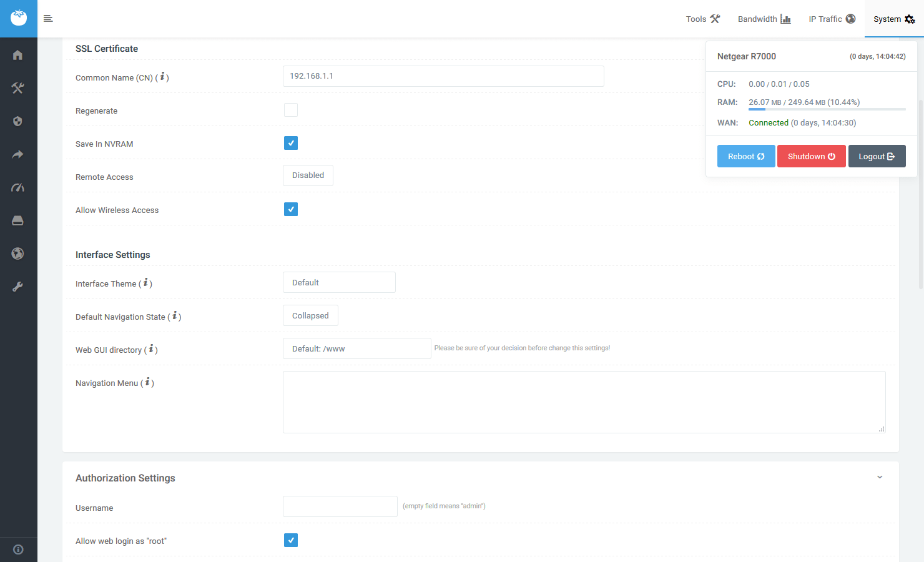Open Port Forwarding arrow icon in sidebar
The height and width of the screenshot is (562, 924).
coord(17,154)
